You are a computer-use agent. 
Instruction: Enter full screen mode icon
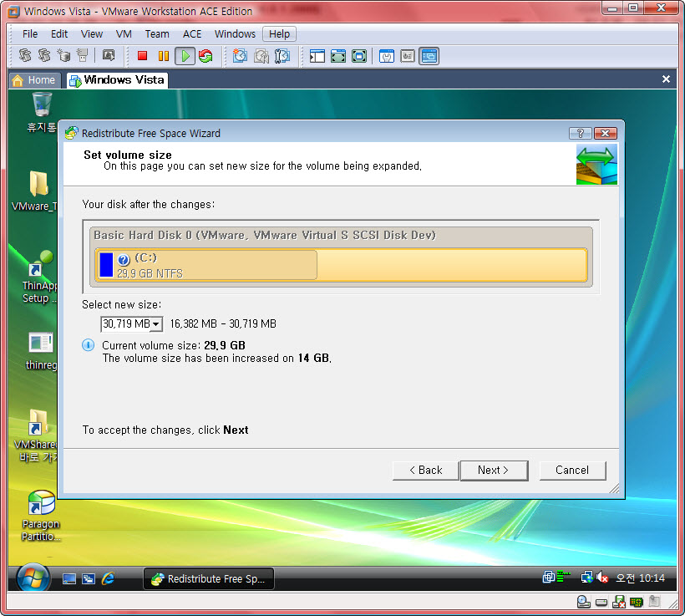click(359, 56)
